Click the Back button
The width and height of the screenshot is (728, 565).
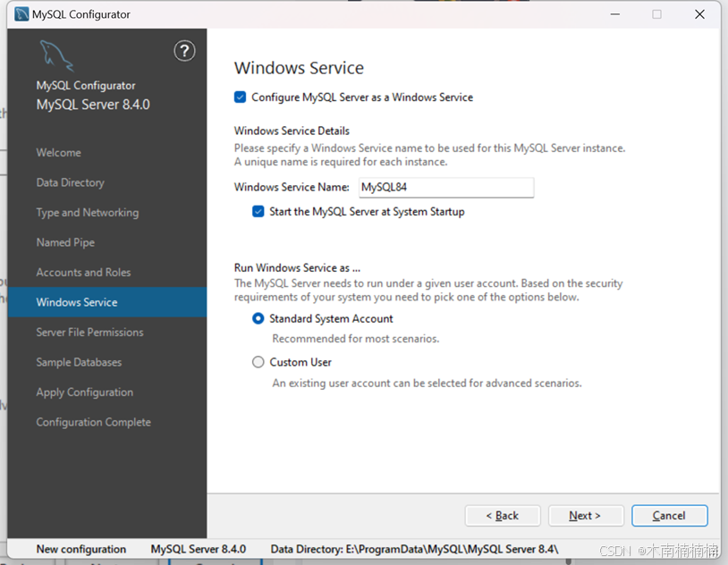503,516
